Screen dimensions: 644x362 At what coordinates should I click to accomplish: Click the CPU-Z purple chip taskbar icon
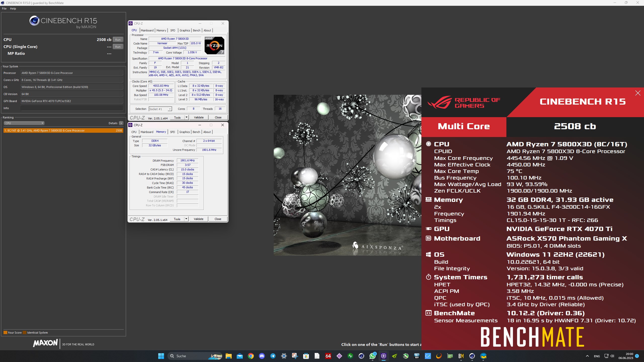pos(384,356)
